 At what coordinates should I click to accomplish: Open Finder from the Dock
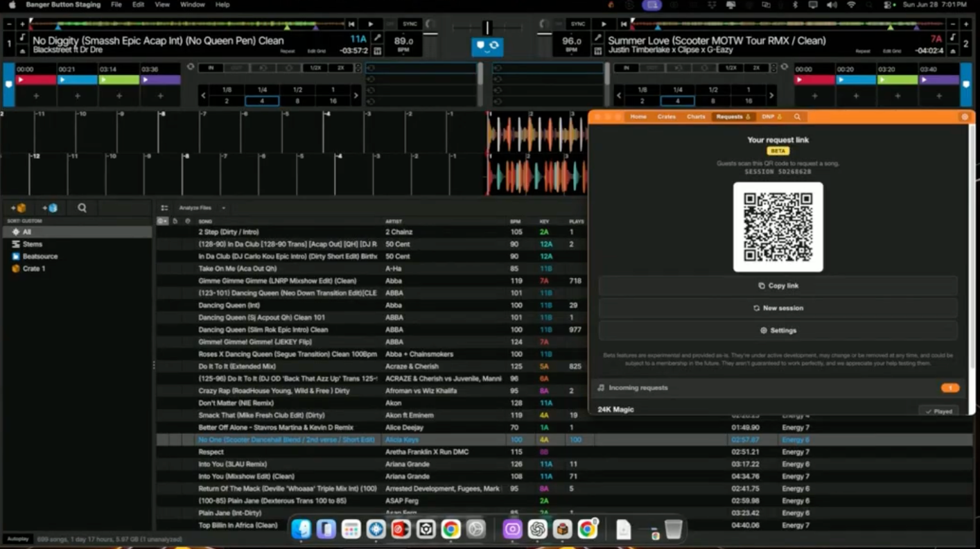[301, 529]
